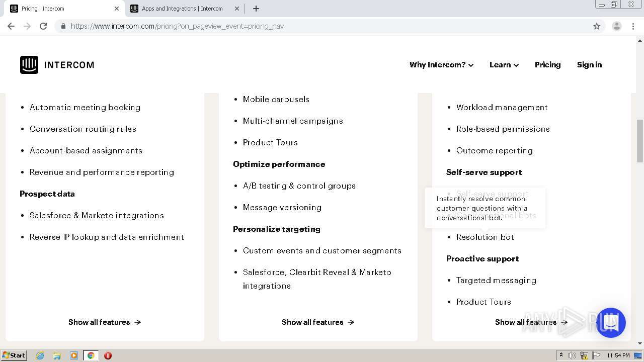The width and height of the screenshot is (644, 362).
Task: Reload the page
Action: tap(43, 26)
